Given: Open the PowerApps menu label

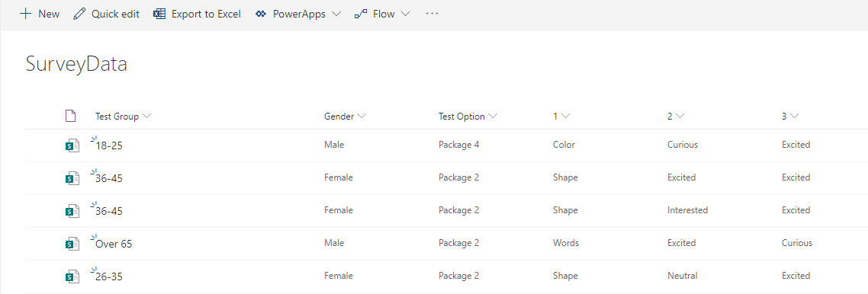Looking at the screenshot, I should tap(299, 14).
